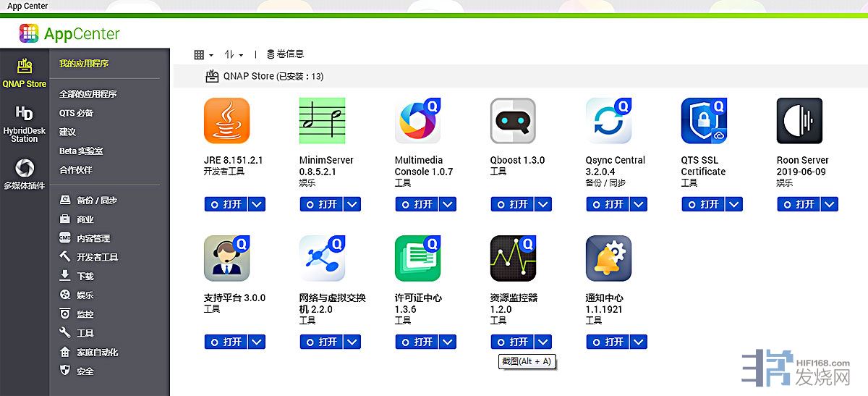Open the sort order dropdown in toolbar

[x=233, y=55]
